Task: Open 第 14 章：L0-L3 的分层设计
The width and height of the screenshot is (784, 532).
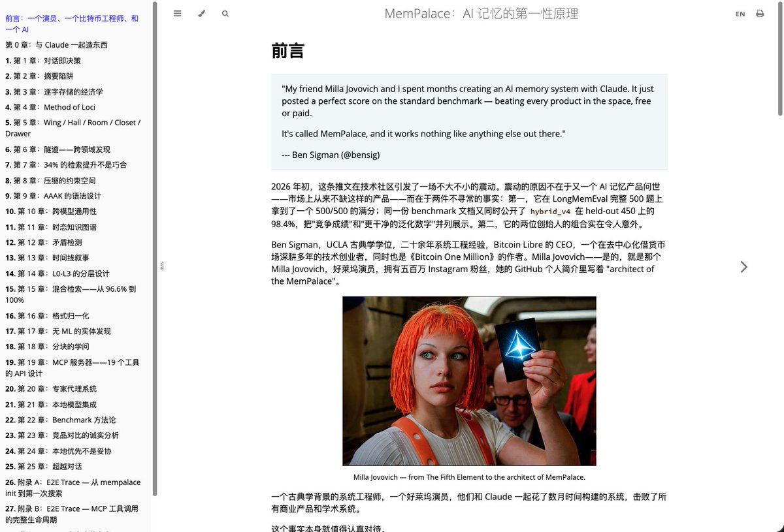Action: [x=57, y=274]
